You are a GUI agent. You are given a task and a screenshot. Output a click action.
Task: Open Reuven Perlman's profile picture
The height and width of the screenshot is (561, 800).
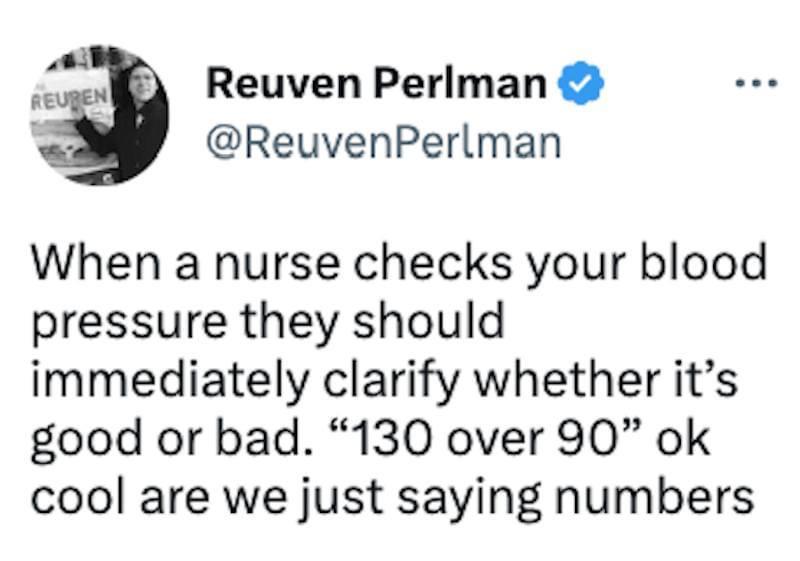(99, 117)
